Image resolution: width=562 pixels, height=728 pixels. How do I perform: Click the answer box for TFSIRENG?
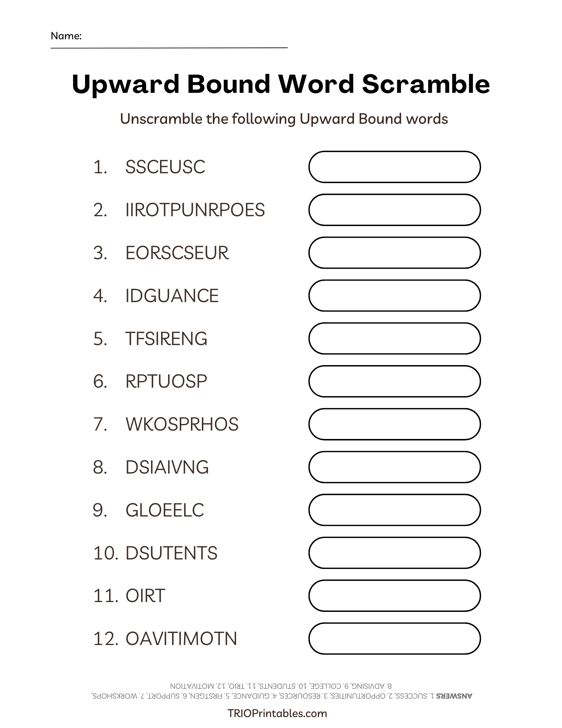[x=394, y=339]
